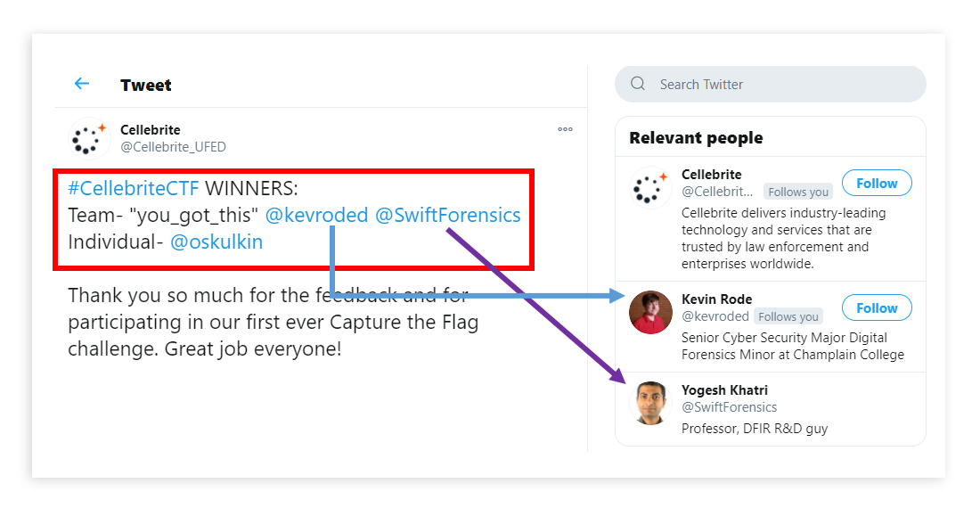
Task: Open the @SwiftForensics mention in the tweet
Action: click(x=447, y=215)
